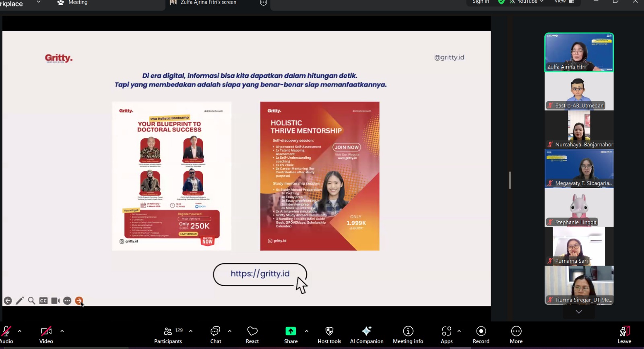The width and height of the screenshot is (644, 349).
Task: Start recording with Record button
Action: point(481,334)
